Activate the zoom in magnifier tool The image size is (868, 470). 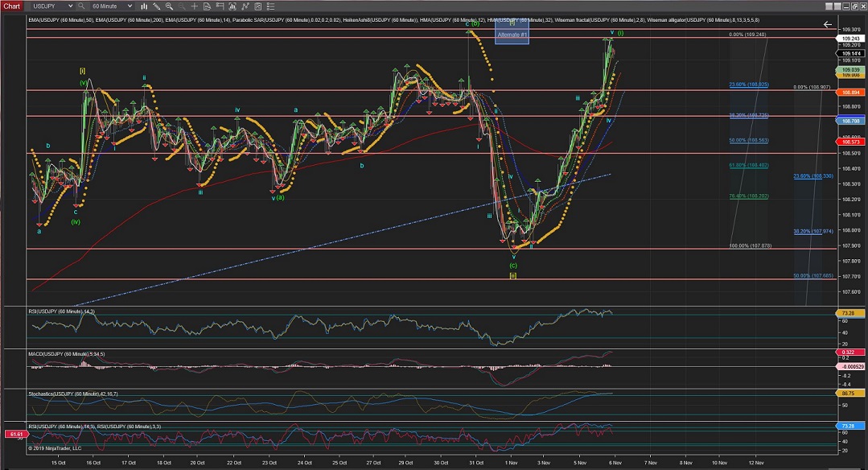pyautogui.click(x=169, y=6)
